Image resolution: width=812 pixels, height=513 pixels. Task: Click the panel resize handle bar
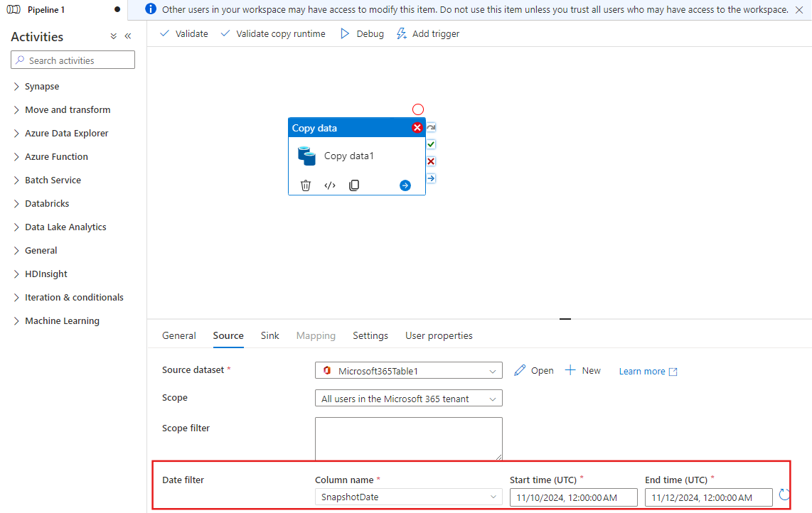point(565,319)
